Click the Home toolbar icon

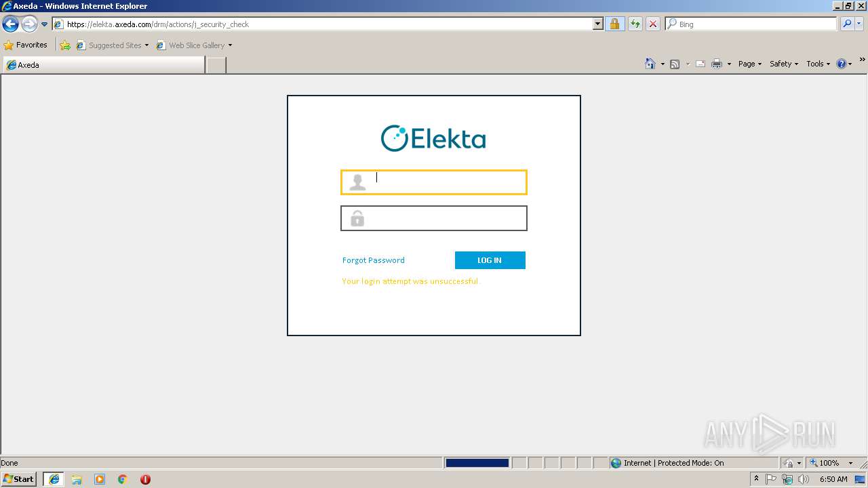click(650, 64)
